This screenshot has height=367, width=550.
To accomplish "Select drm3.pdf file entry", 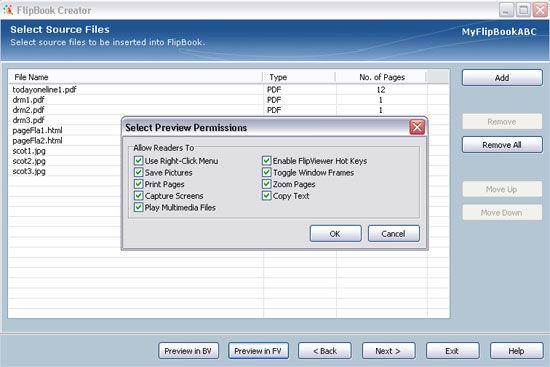I will coord(28,120).
